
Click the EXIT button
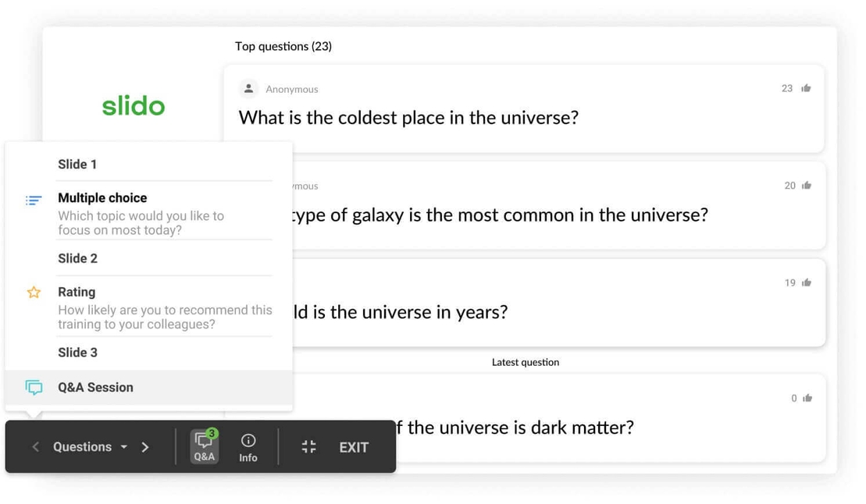click(354, 446)
